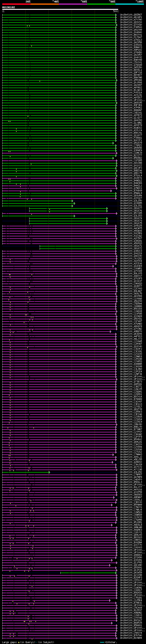Image resolution: width=146 pixels, height=644 pixels.
Task: Click the UniRef100_Q8NLW9 entry
Action: [x=131, y=527]
